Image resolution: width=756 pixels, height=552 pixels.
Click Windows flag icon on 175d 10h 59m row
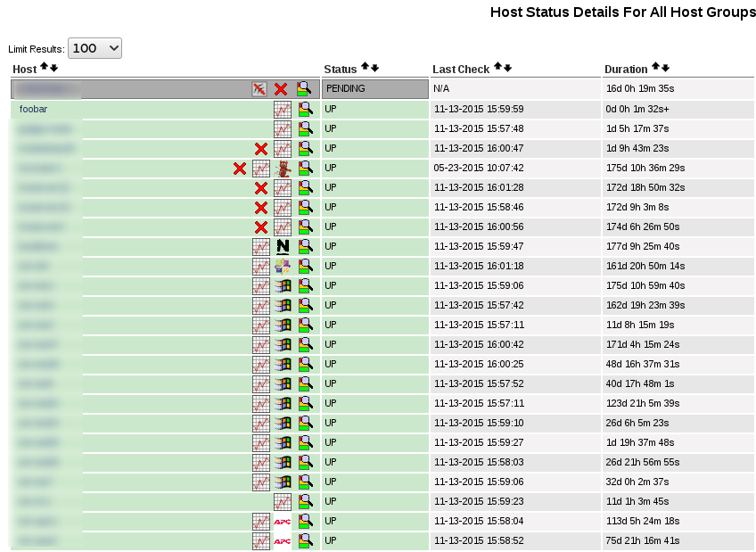[x=283, y=285]
